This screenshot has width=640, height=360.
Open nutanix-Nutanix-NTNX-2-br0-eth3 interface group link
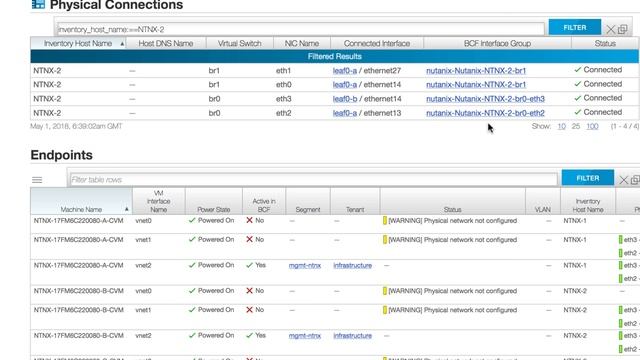click(x=485, y=99)
